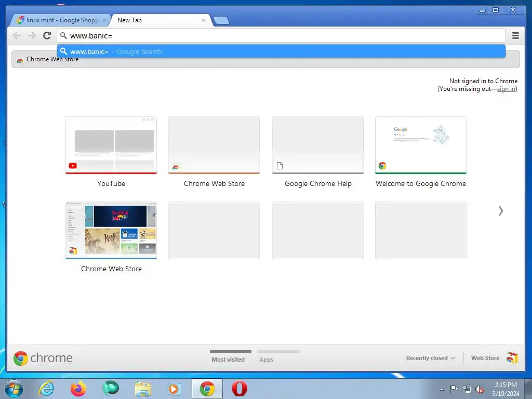
Task: Show hidden tray icons with the arrow
Action: (442, 390)
